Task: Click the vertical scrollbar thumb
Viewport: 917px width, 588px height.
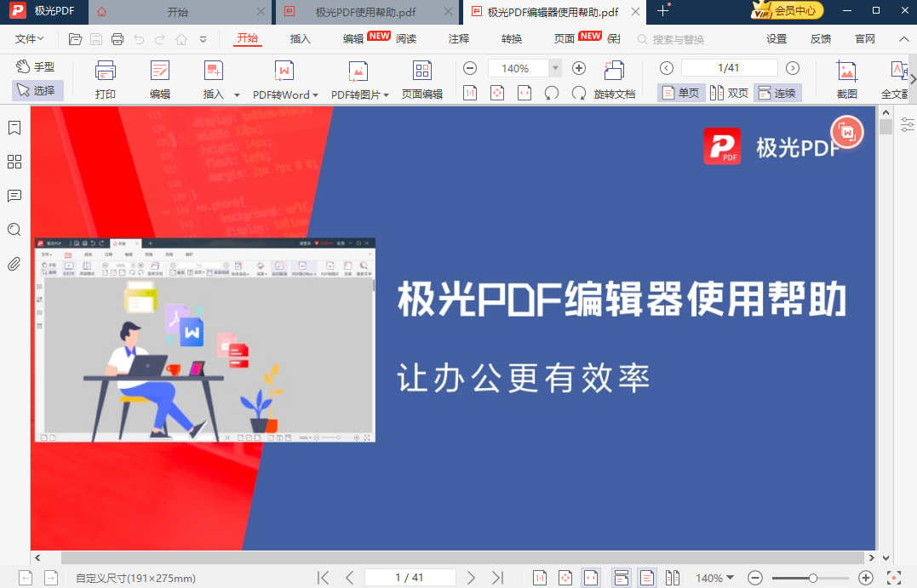Action: (885, 127)
